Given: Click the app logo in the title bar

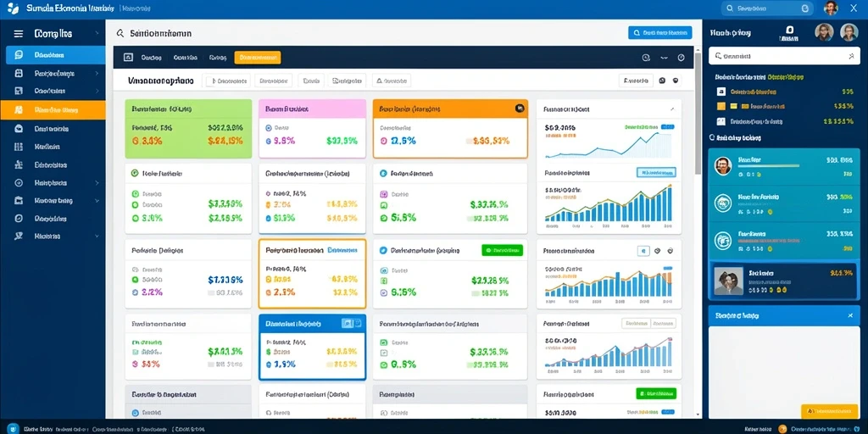Looking at the screenshot, I should [13, 8].
